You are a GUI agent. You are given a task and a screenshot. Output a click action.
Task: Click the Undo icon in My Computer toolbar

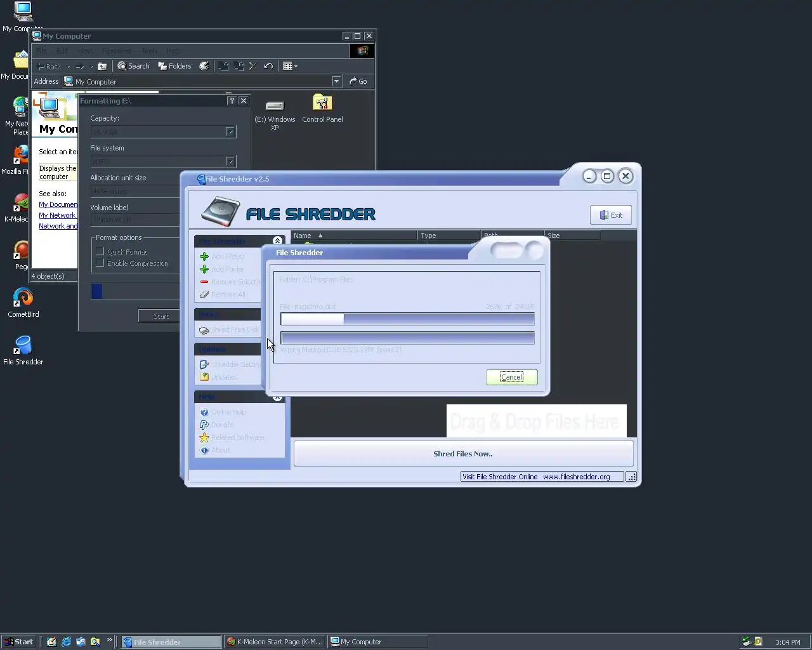click(x=268, y=66)
